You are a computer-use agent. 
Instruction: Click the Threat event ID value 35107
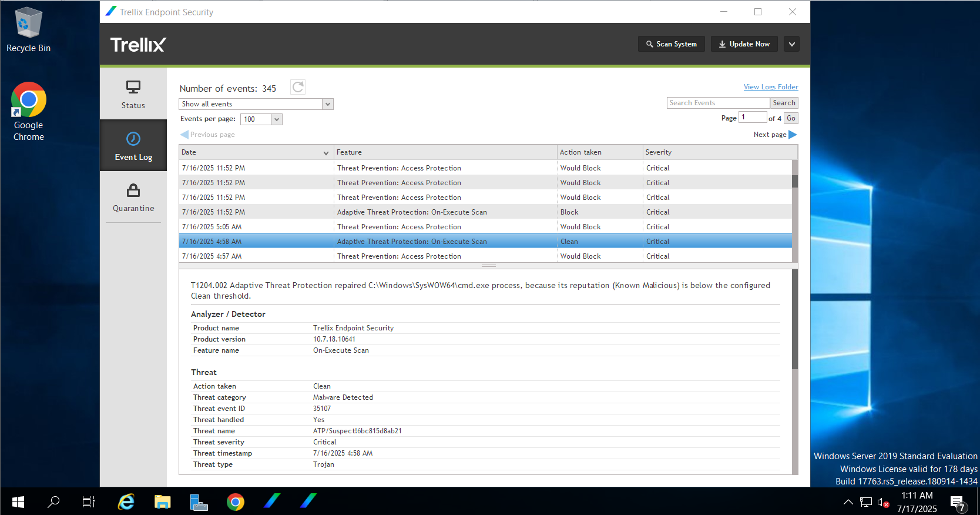[322, 409]
